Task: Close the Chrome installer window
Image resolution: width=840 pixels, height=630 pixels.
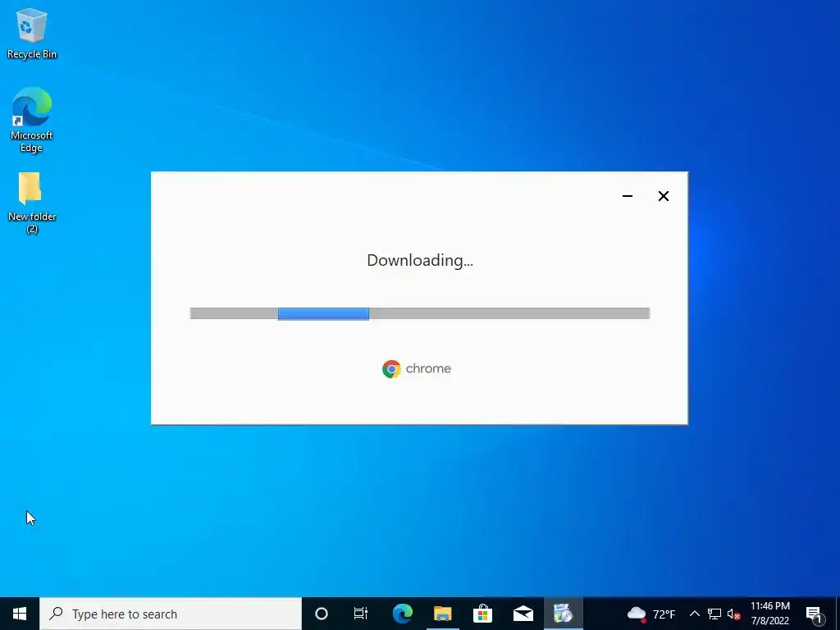Action: (x=663, y=196)
